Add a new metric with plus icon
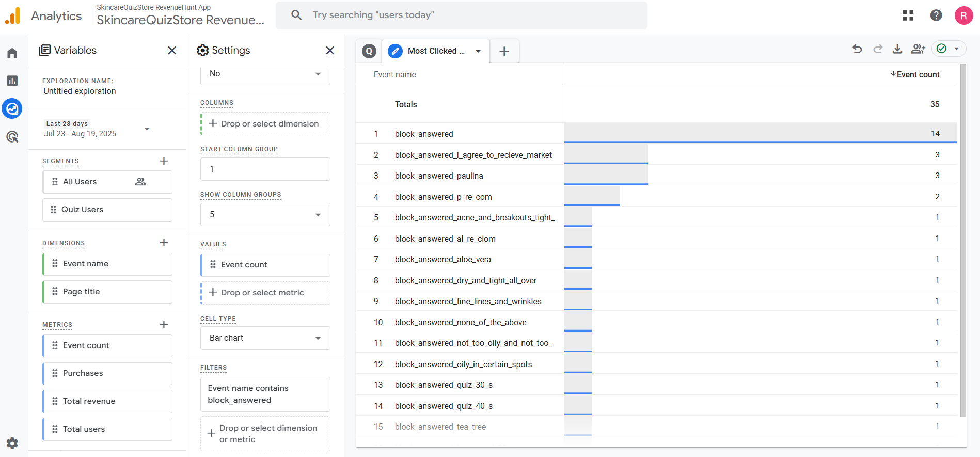 pos(164,325)
